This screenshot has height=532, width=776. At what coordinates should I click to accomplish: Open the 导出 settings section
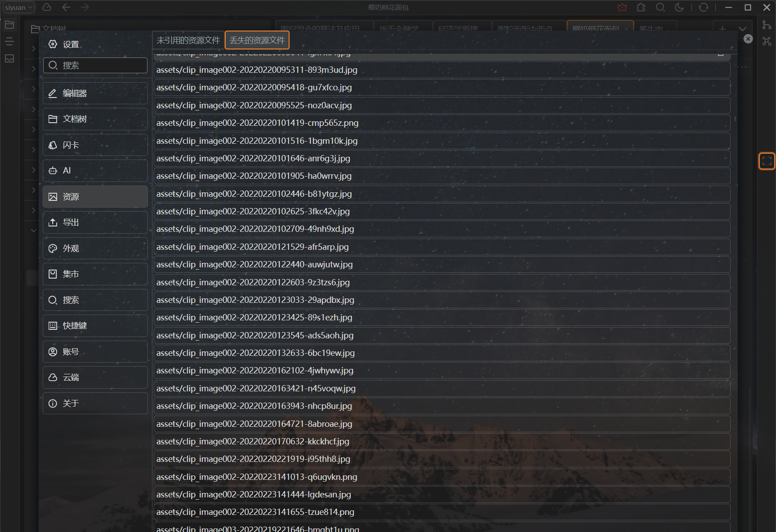95,222
